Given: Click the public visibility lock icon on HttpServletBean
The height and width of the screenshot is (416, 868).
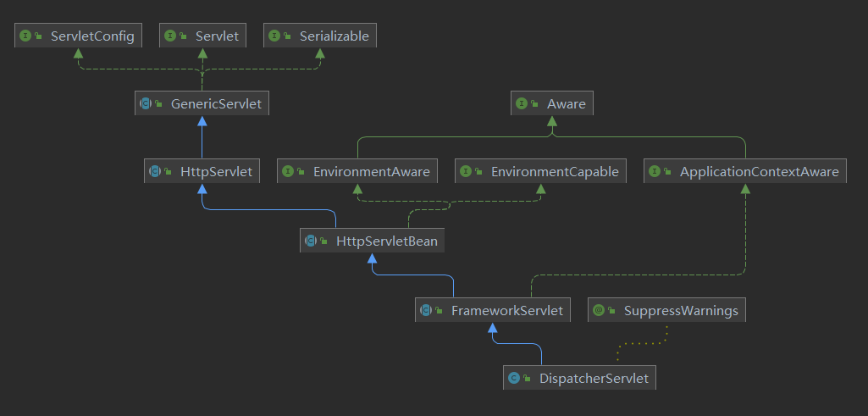Looking at the screenshot, I should click(324, 241).
